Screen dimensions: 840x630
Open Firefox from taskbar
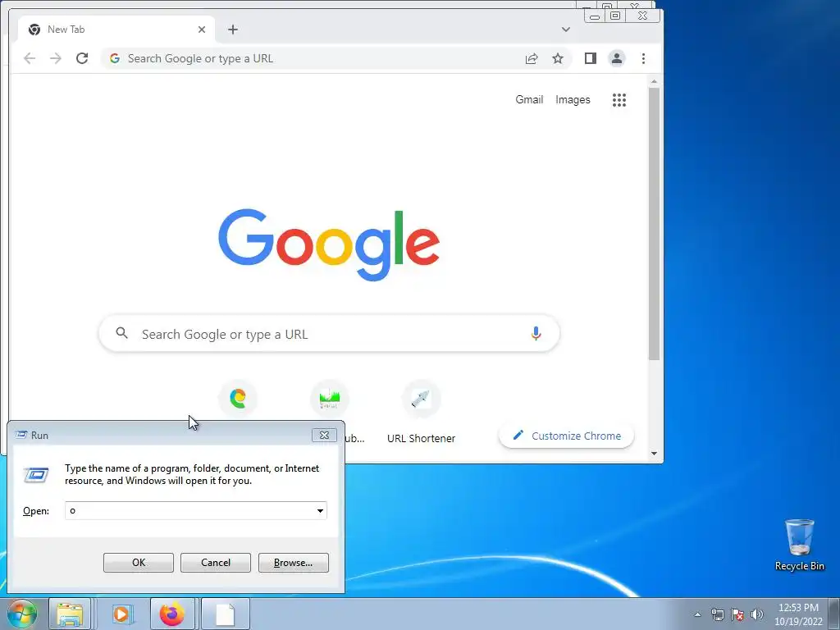tap(172, 614)
